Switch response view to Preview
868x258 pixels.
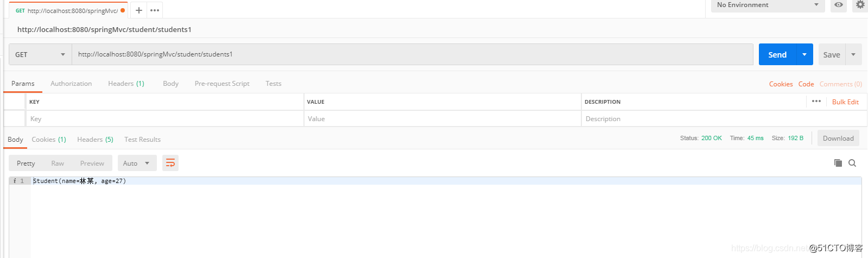(x=92, y=163)
